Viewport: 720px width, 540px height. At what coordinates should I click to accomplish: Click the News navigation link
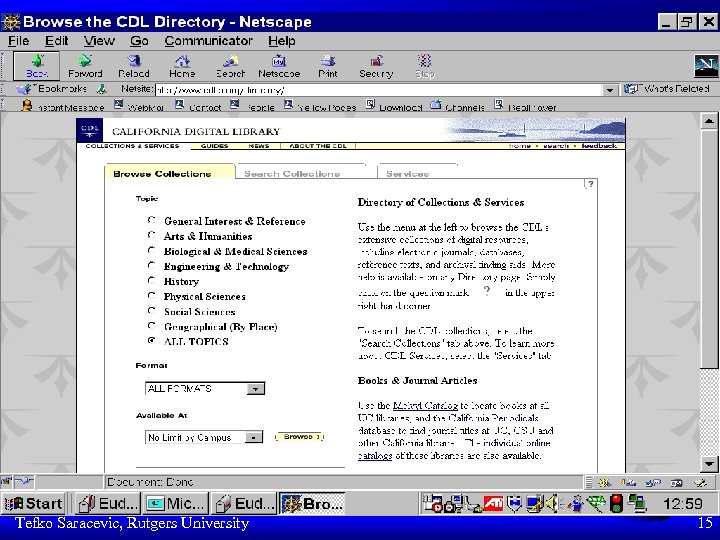pyautogui.click(x=259, y=146)
